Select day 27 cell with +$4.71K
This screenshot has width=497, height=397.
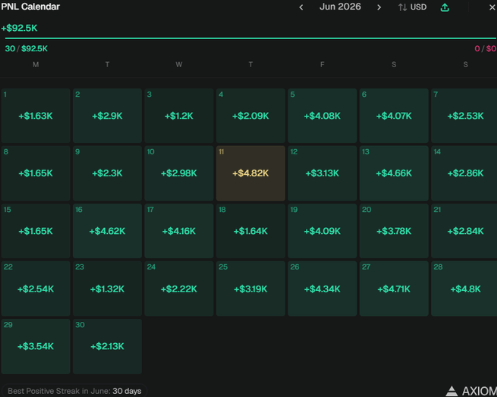(394, 289)
